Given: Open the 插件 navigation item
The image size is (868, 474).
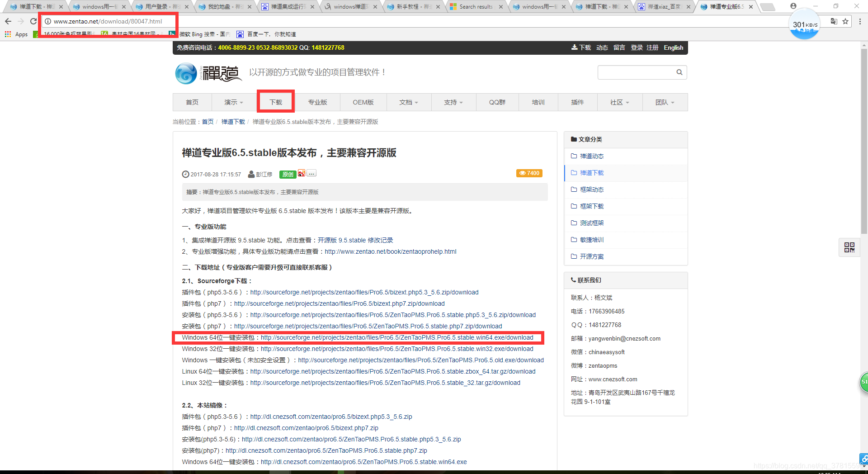Looking at the screenshot, I should pos(577,102).
